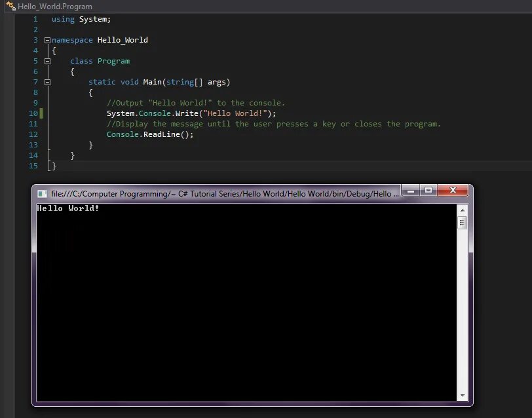Image resolution: width=532 pixels, height=418 pixels.
Task: Click closing brace on line 13
Action: point(90,145)
